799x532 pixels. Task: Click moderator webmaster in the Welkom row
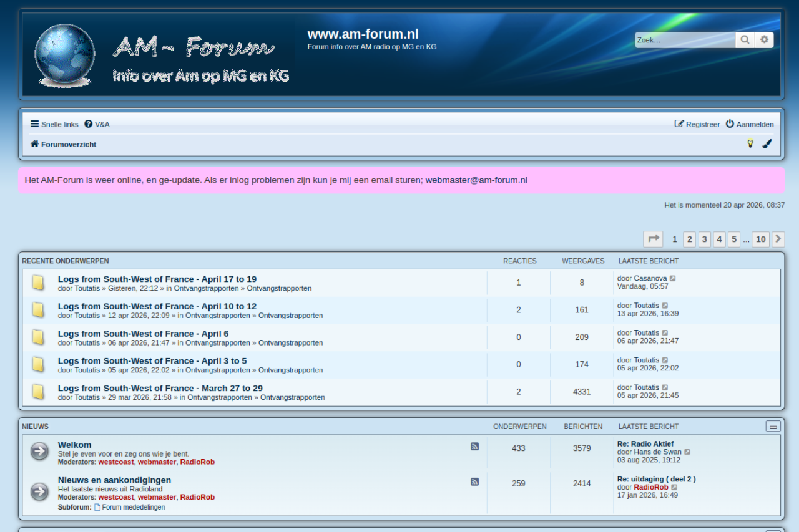[157, 462]
